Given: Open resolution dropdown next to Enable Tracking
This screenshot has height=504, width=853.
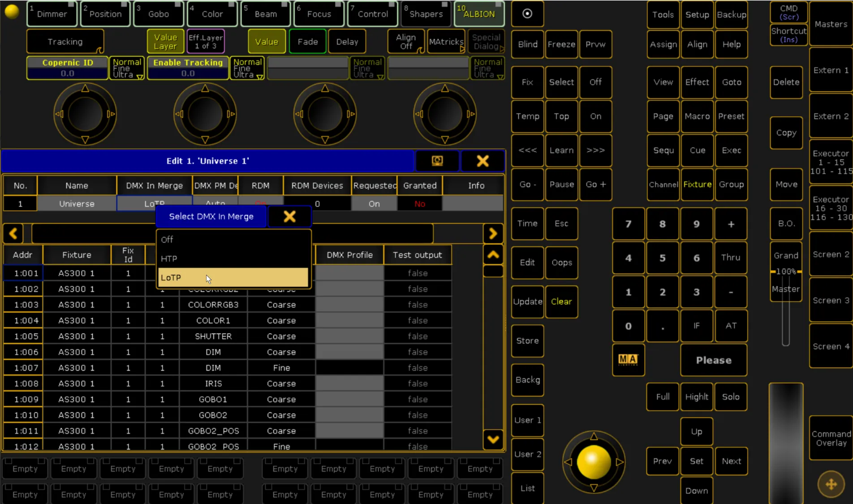Looking at the screenshot, I should [247, 68].
